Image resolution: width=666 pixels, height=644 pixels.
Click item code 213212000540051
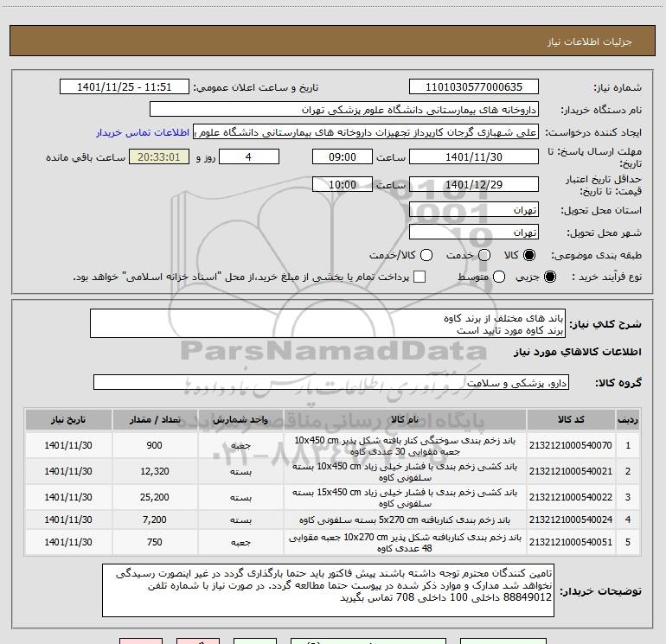571,542
